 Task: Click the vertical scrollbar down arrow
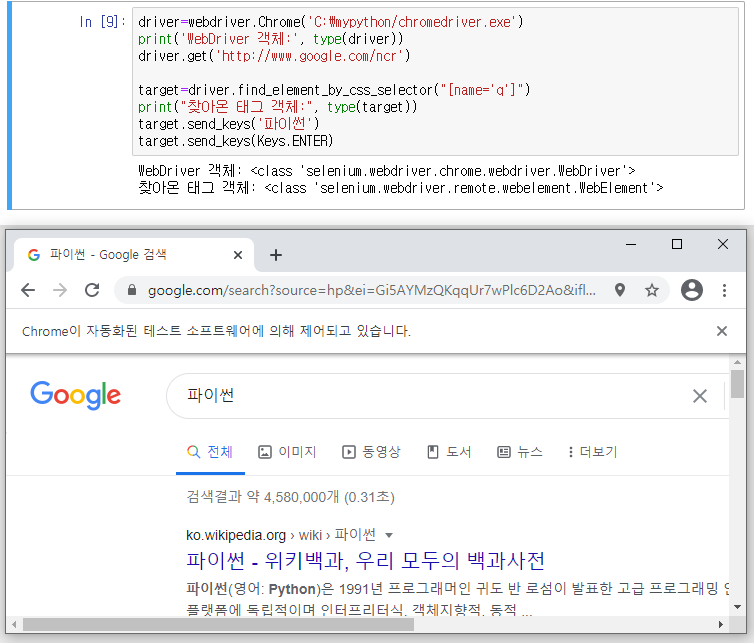coord(737,607)
